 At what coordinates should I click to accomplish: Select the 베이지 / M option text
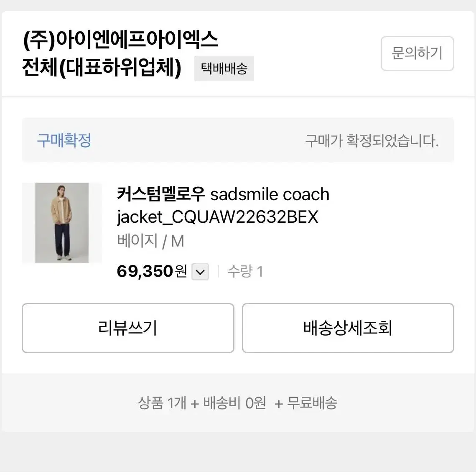pos(150,241)
